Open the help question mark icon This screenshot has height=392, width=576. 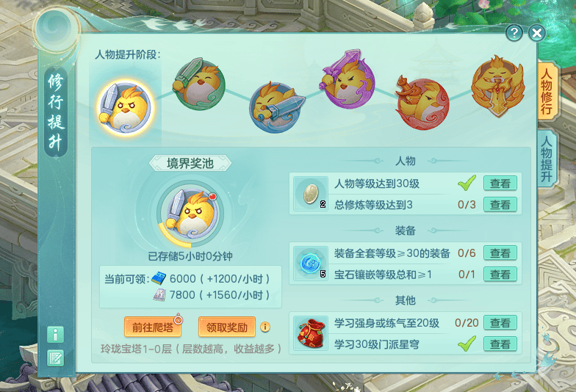click(514, 33)
